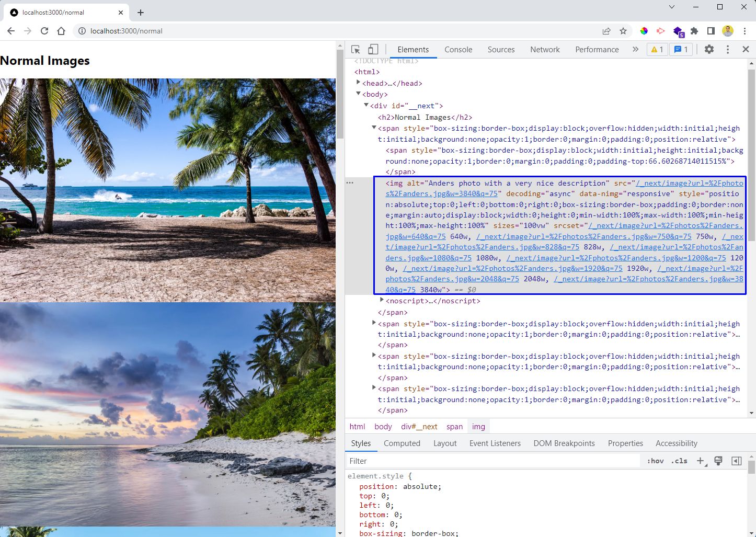Open the Properties tab
The height and width of the screenshot is (537, 756).
tap(625, 443)
